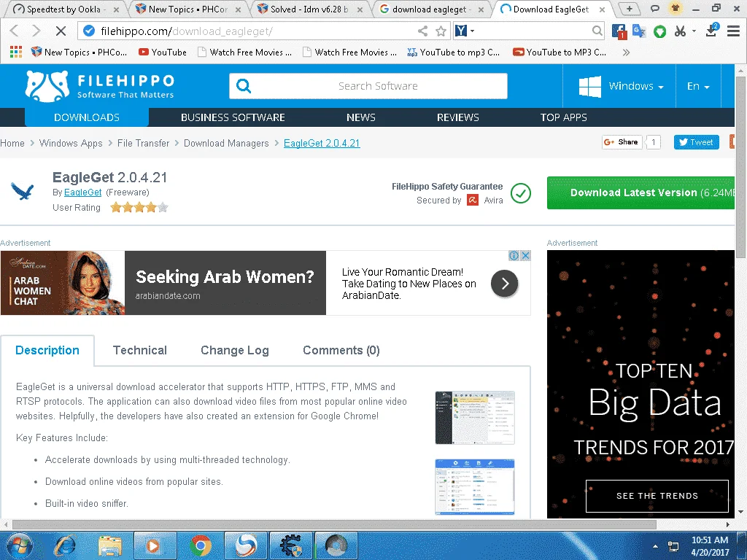Screen dimensions: 747x560
Task: Click File Transfer breadcrumb
Action: point(144,144)
